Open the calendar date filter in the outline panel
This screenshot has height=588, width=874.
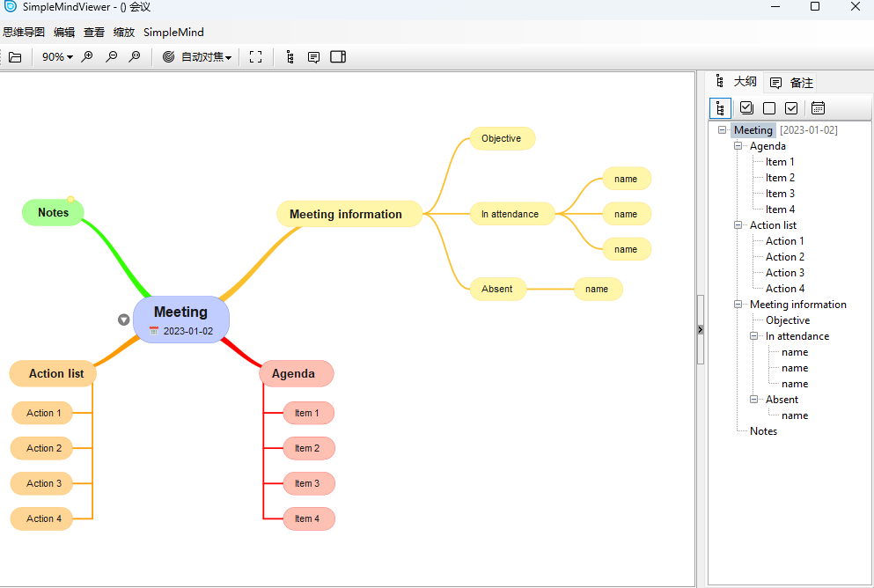(x=818, y=107)
